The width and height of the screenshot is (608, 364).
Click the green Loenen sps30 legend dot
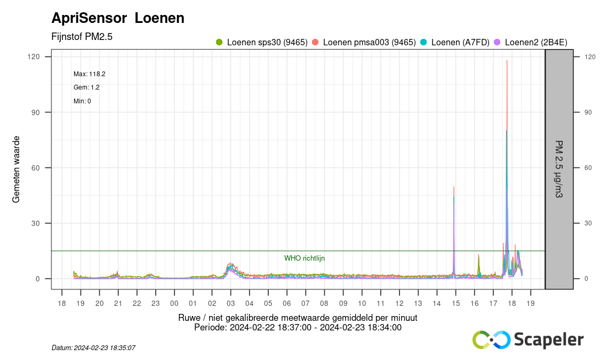tap(219, 42)
